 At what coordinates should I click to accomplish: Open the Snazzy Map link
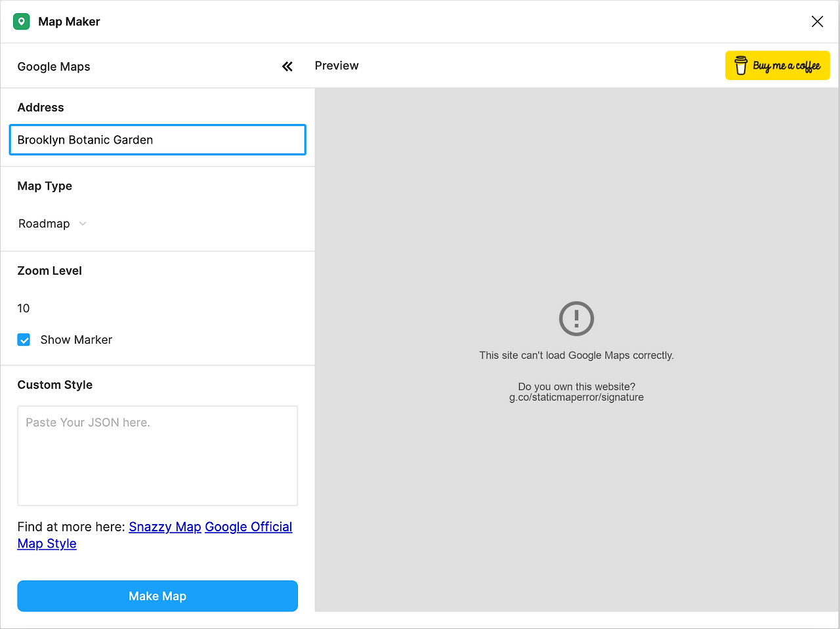pyautogui.click(x=165, y=527)
